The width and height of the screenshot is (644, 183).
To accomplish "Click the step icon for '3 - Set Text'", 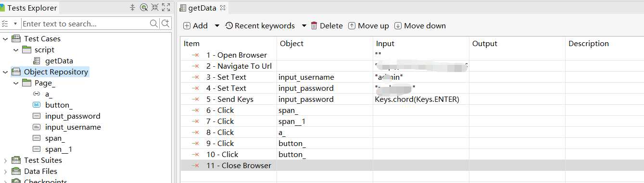I will click(196, 77).
